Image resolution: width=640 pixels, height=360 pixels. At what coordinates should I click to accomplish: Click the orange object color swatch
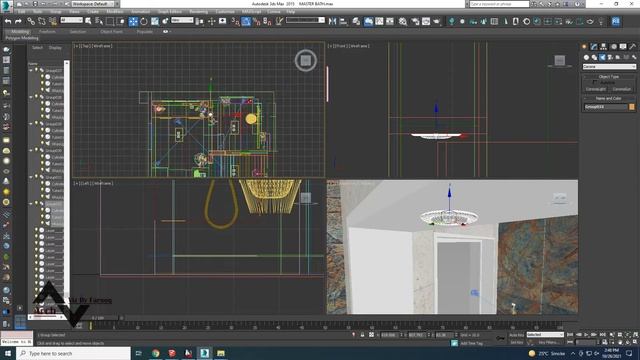[632, 107]
